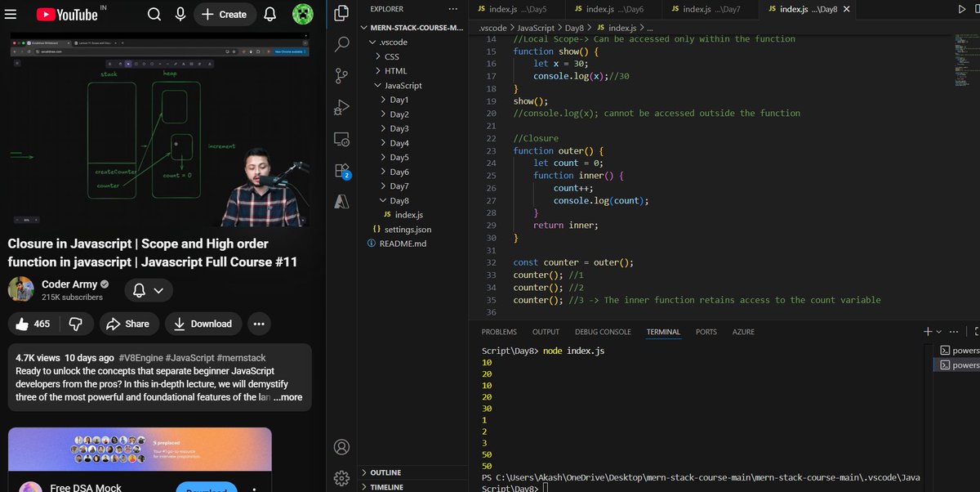Expand the Day4 folder
This screenshot has width=980, height=492.
413,143
